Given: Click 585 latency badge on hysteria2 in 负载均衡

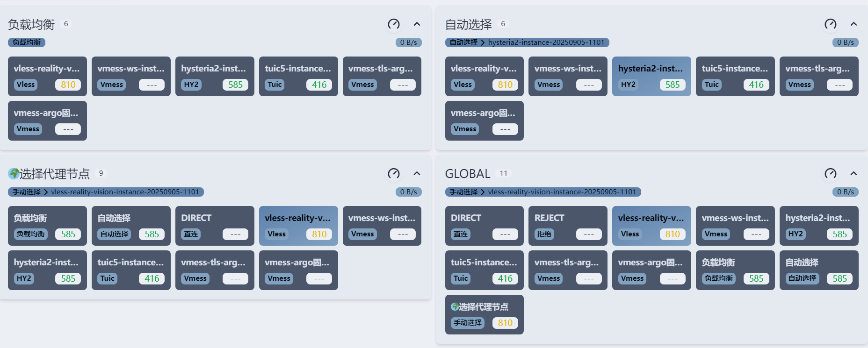Looking at the screenshot, I should click(235, 85).
